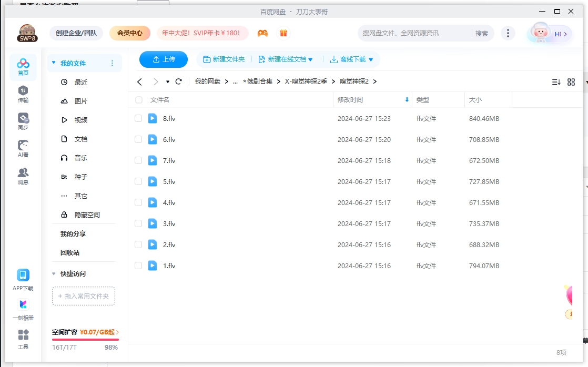Open the game center controller icon
This screenshot has height=367, width=588.
pyautogui.click(x=262, y=33)
